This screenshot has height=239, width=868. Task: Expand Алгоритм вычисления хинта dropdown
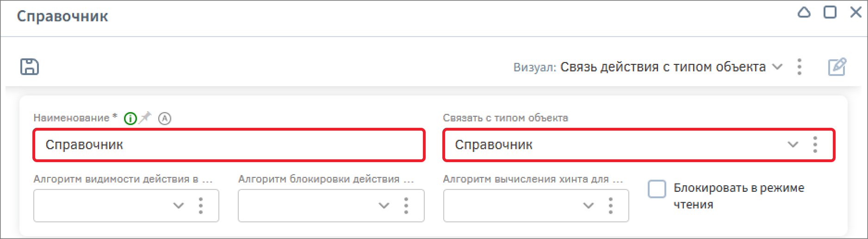point(589,205)
